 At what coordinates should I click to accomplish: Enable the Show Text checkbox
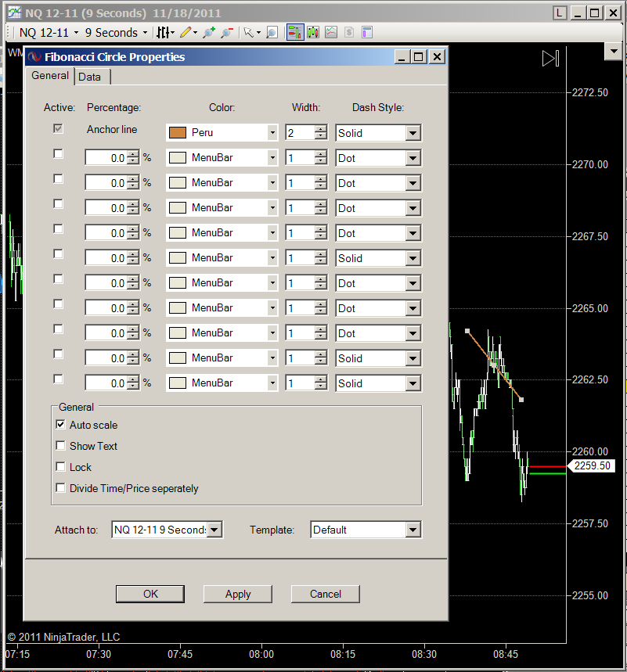click(x=60, y=446)
